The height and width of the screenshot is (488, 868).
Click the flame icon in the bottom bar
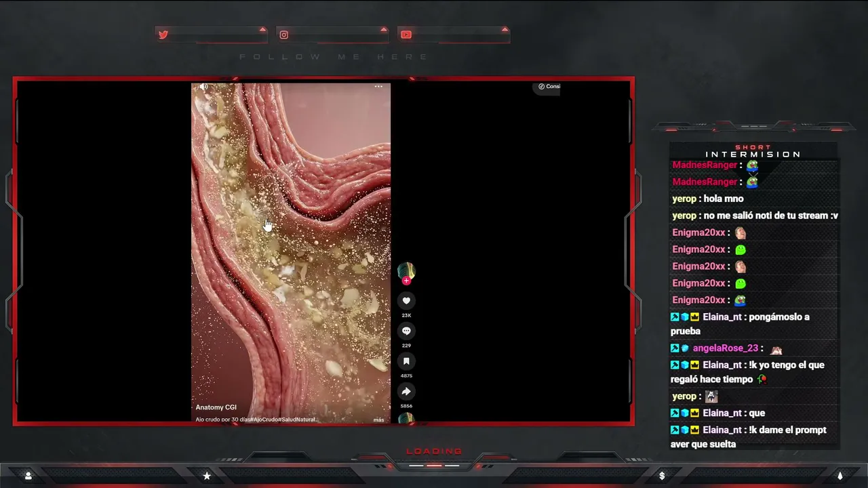click(840, 476)
